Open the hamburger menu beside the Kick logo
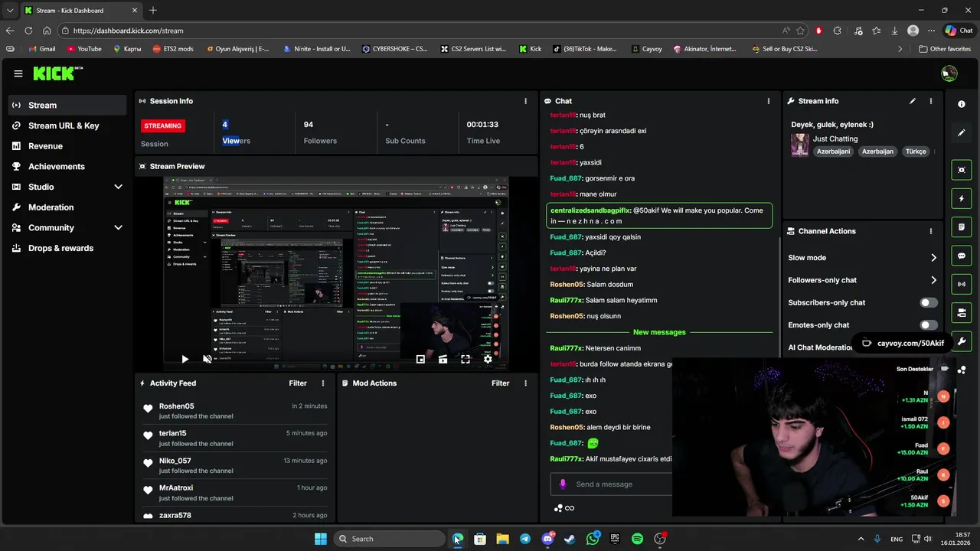The width and height of the screenshot is (980, 551). coord(18,73)
